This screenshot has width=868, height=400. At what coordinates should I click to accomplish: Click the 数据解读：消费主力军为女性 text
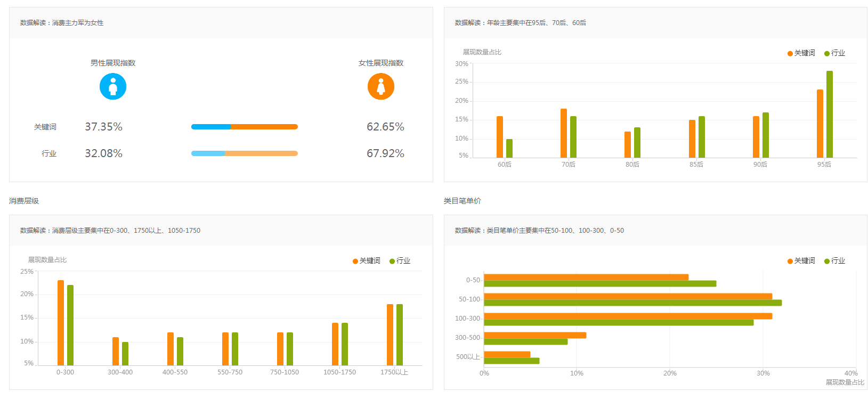[x=62, y=23]
